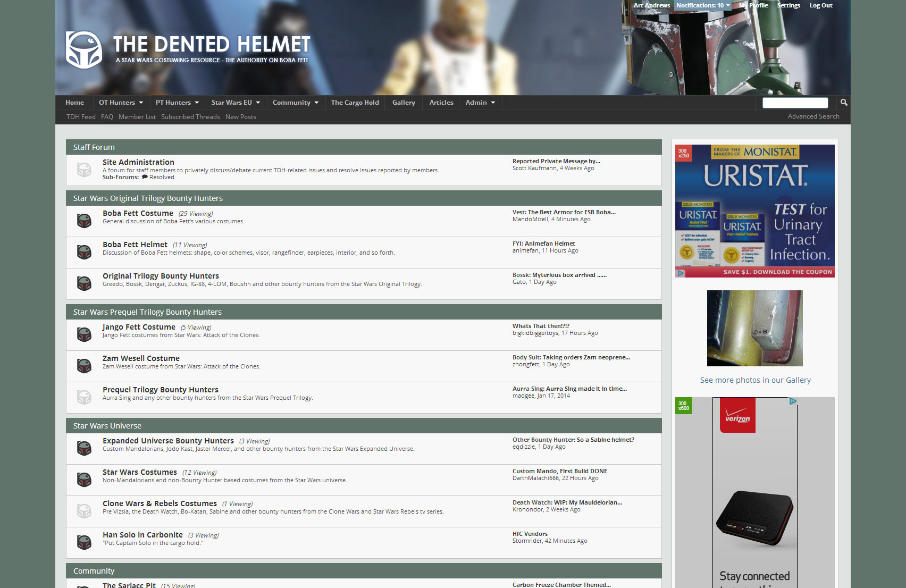Open the Gallery menu item
The height and width of the screenshot is (588, 906).
click(x=404, y=103)
